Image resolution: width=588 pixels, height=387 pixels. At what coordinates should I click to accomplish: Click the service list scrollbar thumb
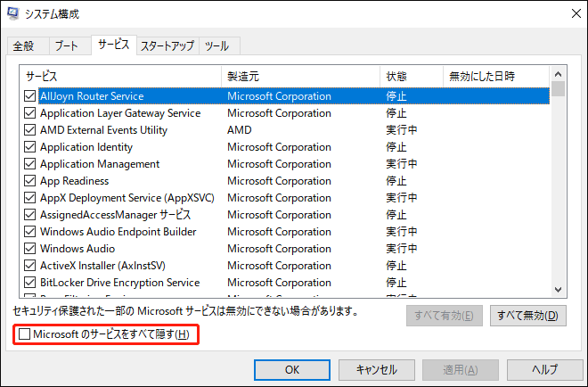point(558,89)
